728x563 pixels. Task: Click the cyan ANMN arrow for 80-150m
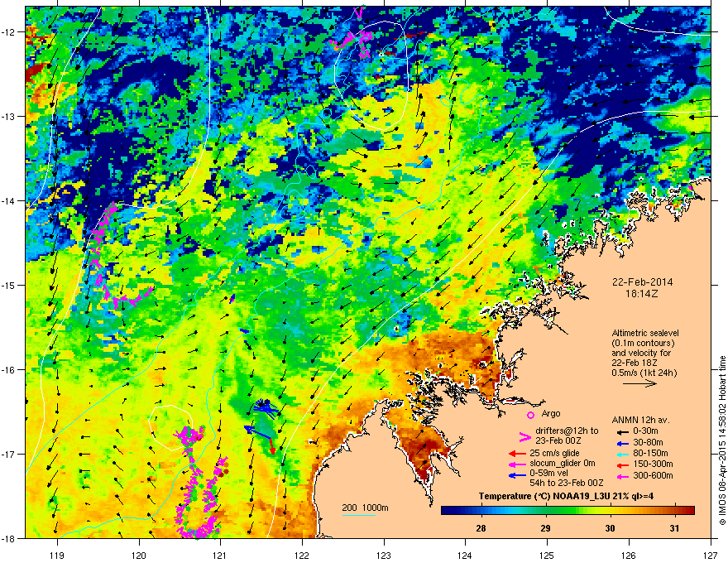(622, 454)
